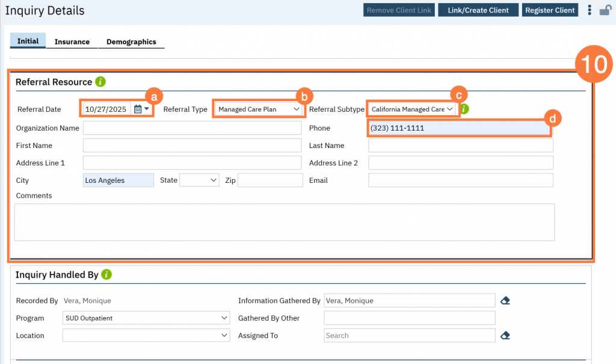Click into the Organization Name field
Screen dimensions: 616x364
coord(192,128)
